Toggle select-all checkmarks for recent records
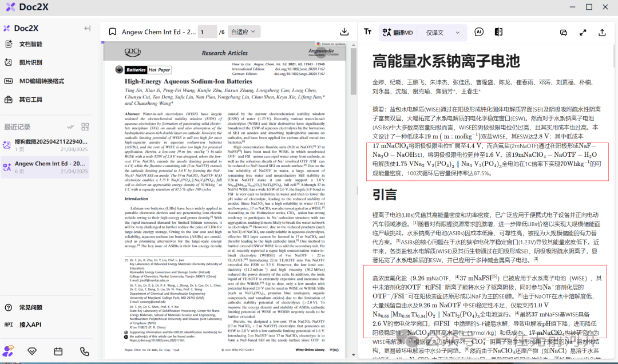 [70, 126]
